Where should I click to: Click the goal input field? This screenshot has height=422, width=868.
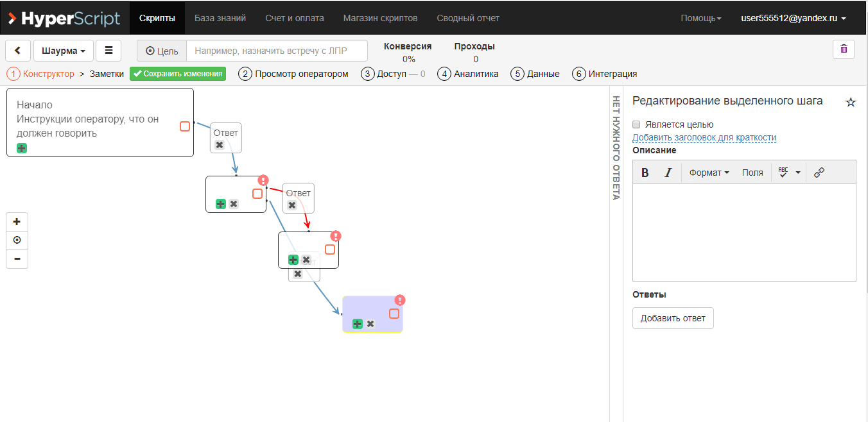point(277,51)
